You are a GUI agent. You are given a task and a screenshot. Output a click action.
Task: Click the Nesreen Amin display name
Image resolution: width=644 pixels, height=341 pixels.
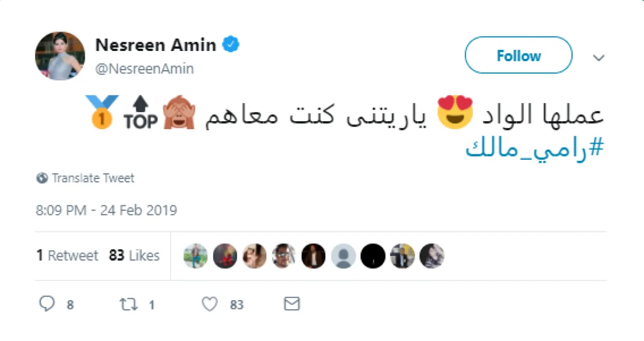click(x=156, y=46)
